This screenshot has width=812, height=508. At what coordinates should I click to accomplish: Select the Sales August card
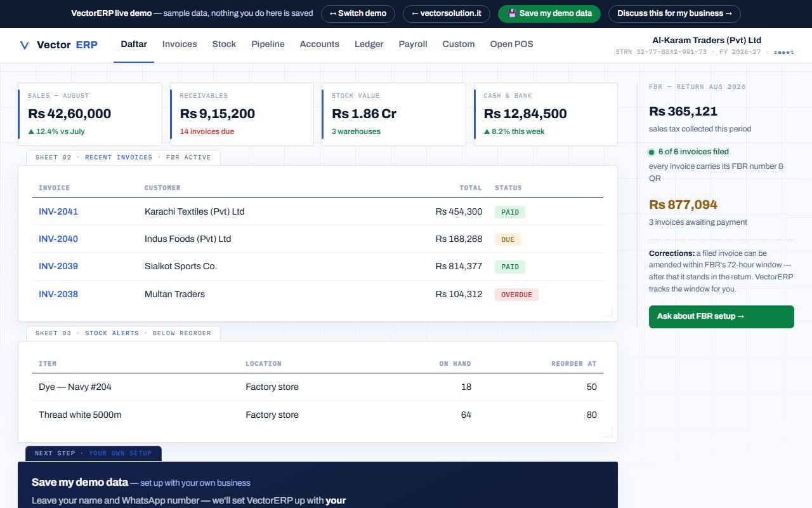(x=90, y=114)
